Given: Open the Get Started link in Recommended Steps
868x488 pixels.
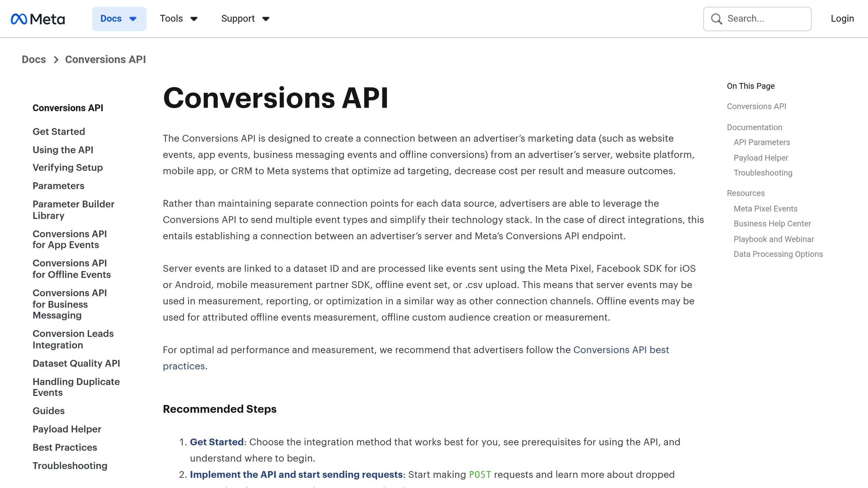Looking at the screenshot, I should coord(217,442).
